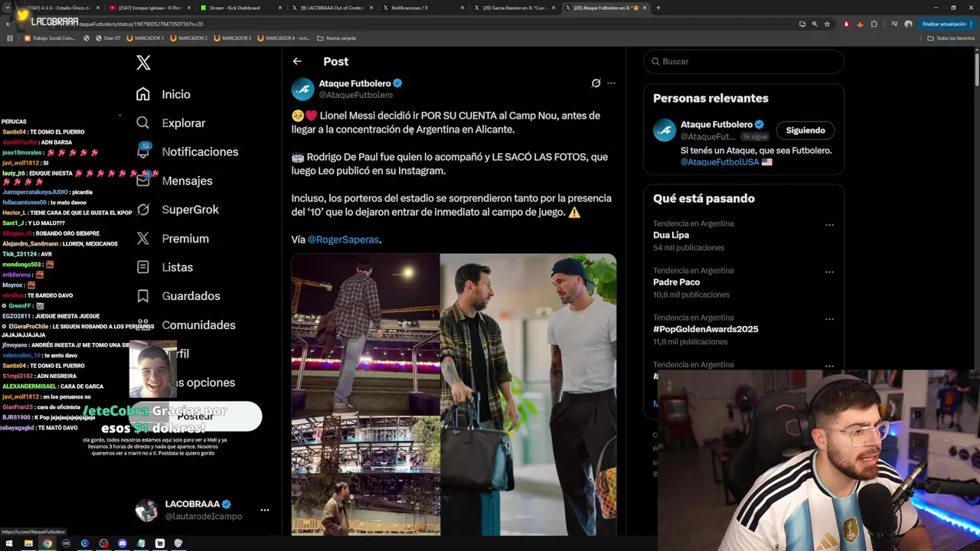This screenshot has width=980, height=551.
Task: Open a new browser tab
Action: 658,8
